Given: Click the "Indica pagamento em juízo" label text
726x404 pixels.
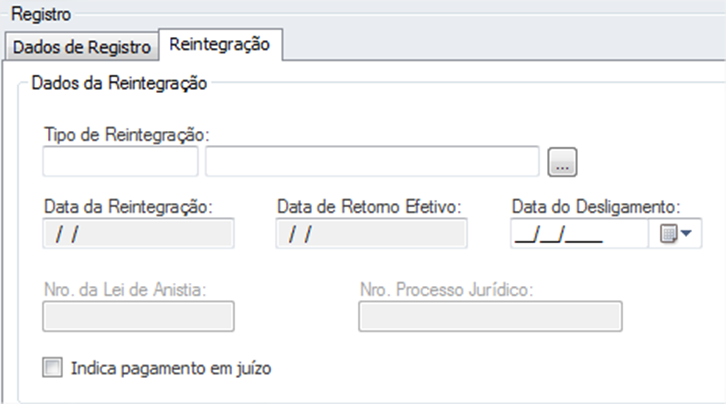Looking at the screenshot, I should click(x=171, y=369).
